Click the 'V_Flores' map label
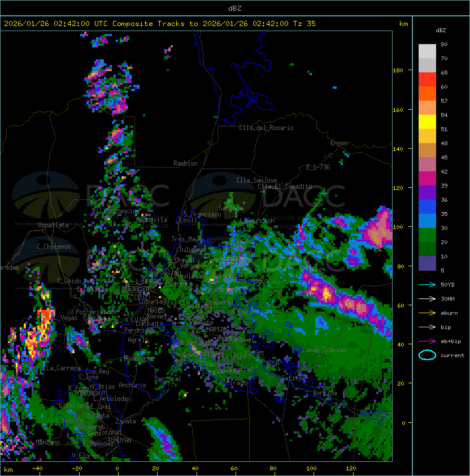Viewport: 470px width, 476px height. pos(85,456)
